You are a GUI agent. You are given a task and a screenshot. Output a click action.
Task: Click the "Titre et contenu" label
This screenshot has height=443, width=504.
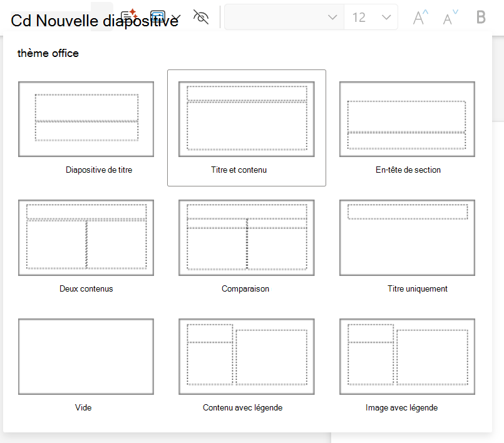click(239, 170)
